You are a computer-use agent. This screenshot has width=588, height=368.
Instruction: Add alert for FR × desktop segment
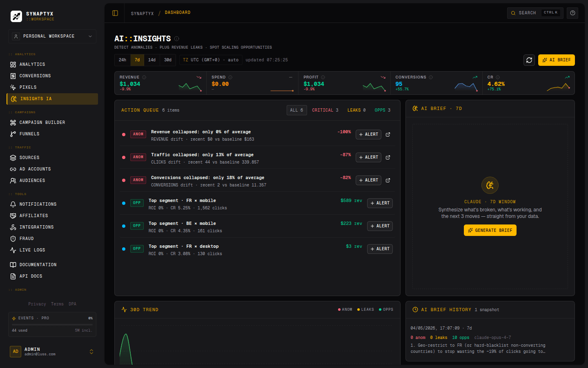click(x=380, y=249)
